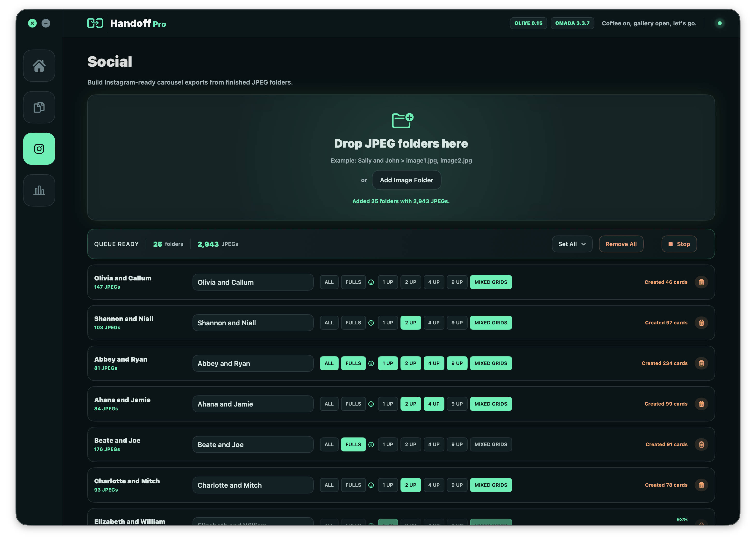Screen dimensions: 756x543
Task: Click the add-folder icon in drop zone
Action: [x=402, y=120]
